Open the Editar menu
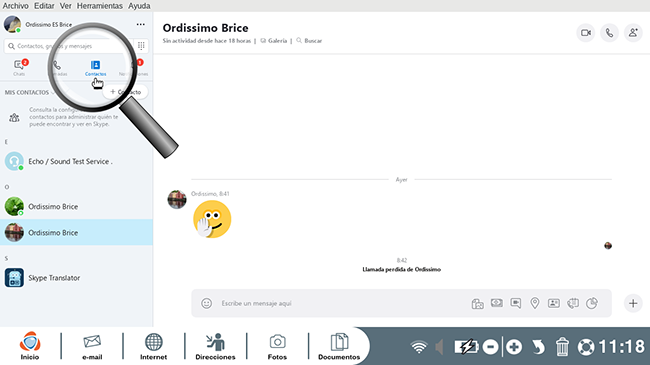Viewport: 650px width, 365px height. coord(44,6)
